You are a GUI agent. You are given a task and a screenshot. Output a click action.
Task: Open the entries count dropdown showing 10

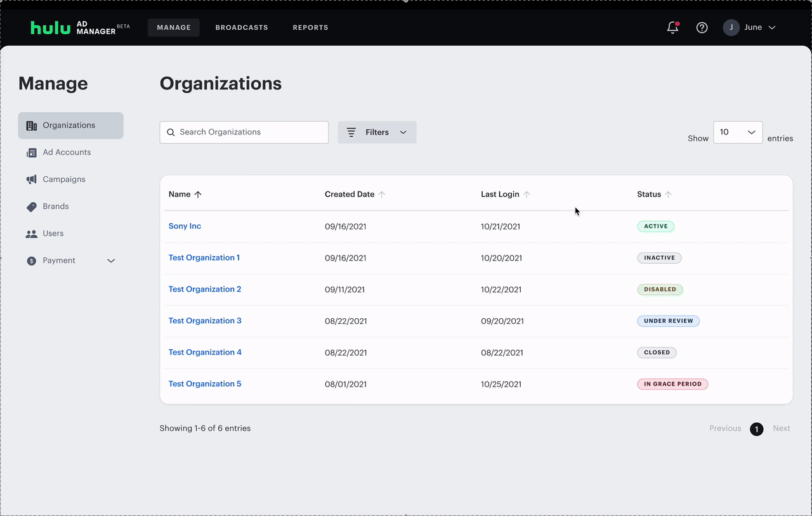point(737,132)
